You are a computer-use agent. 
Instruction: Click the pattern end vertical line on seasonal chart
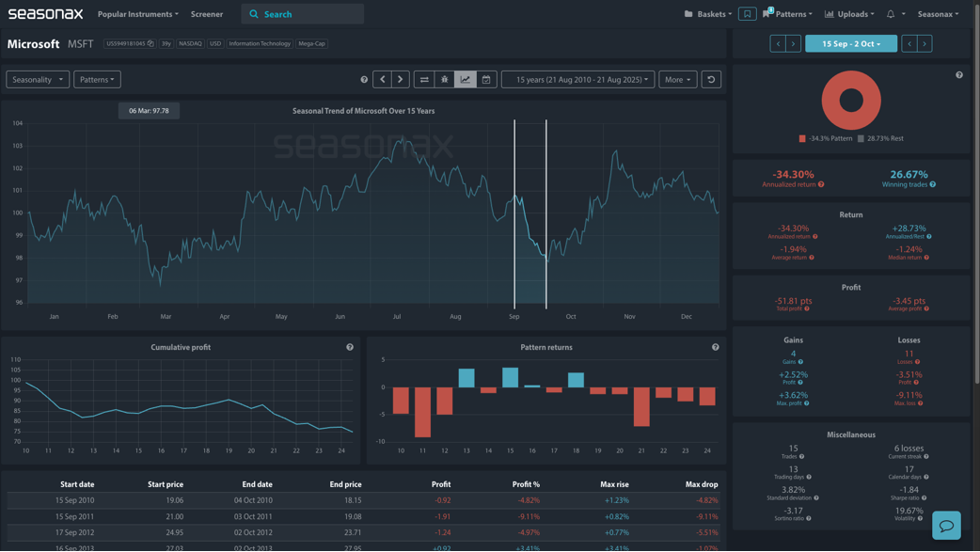point(545,213)
